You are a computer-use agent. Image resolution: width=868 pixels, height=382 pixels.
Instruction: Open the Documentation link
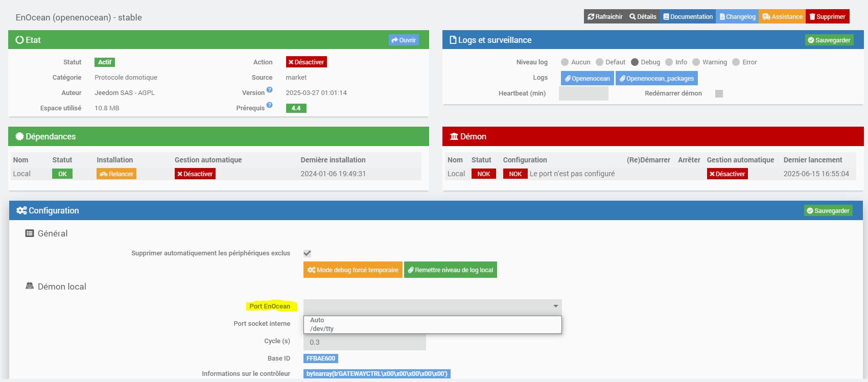[688, 16]
